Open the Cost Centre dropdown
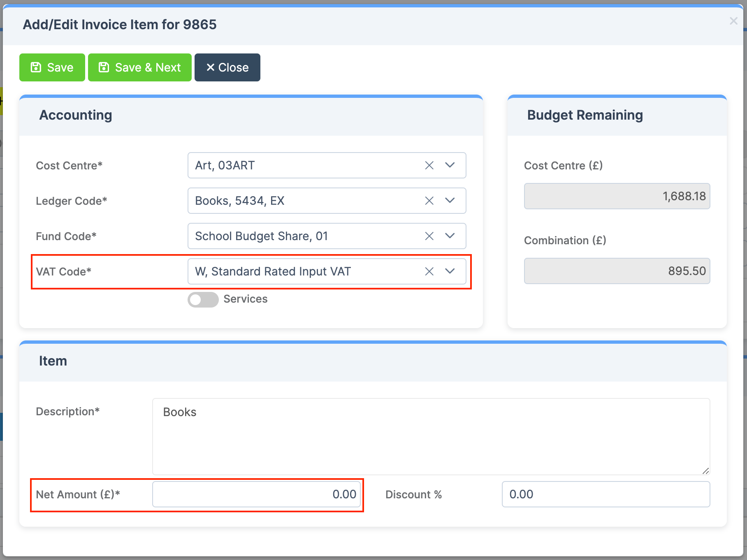 point(450,165)
